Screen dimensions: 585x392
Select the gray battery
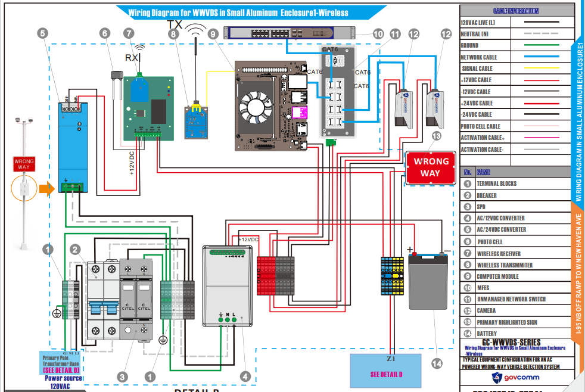point(428,281)
